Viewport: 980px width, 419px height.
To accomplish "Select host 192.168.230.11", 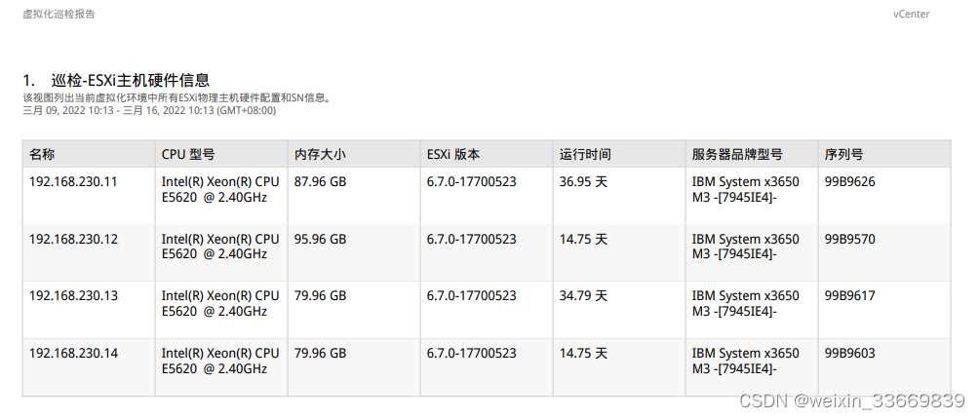I will pos(74,182).
